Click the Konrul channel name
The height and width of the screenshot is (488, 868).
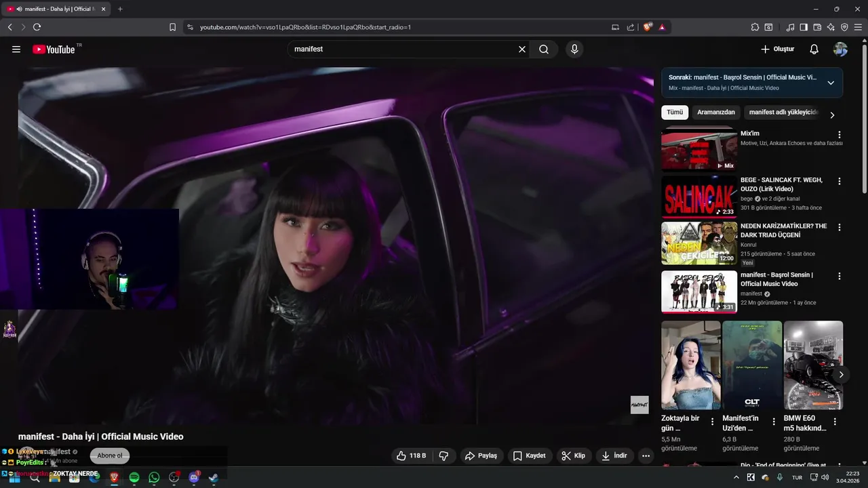tap(748, 245)
